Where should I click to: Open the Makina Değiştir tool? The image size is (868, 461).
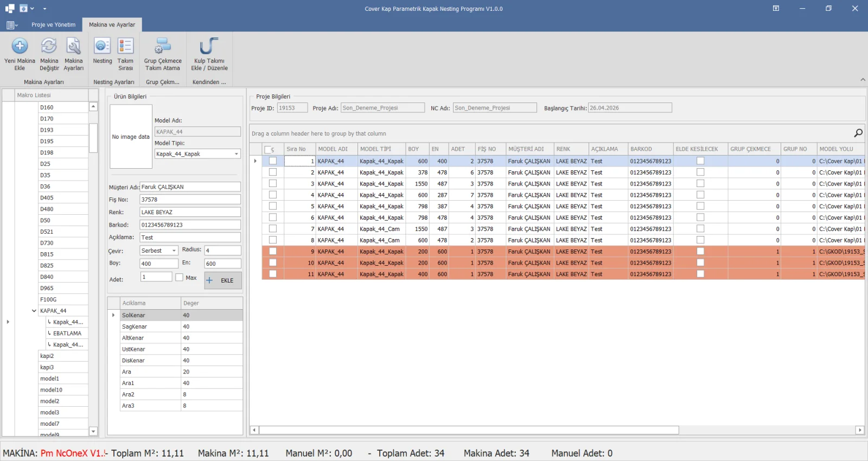pyautogui.click(x=49, y=47)
